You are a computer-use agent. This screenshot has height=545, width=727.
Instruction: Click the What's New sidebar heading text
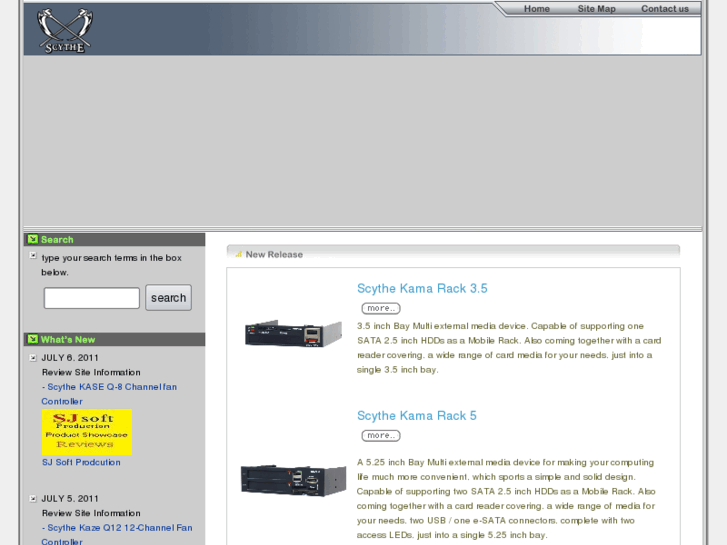[68, 340]
